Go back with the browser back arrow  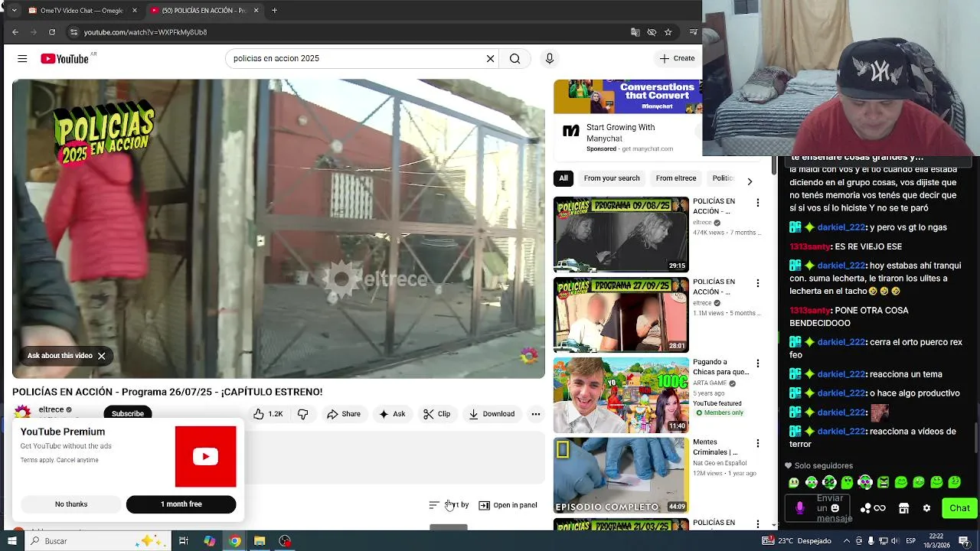coord(15,32)
